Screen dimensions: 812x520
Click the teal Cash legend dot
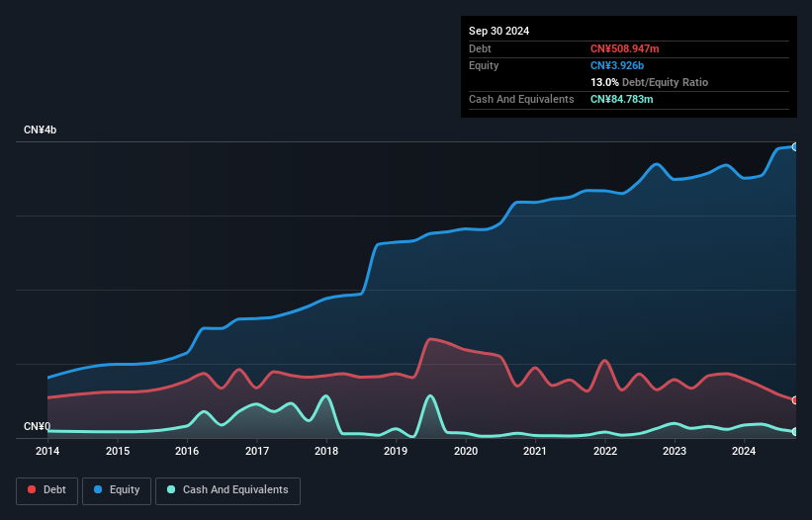pos(171,489)
